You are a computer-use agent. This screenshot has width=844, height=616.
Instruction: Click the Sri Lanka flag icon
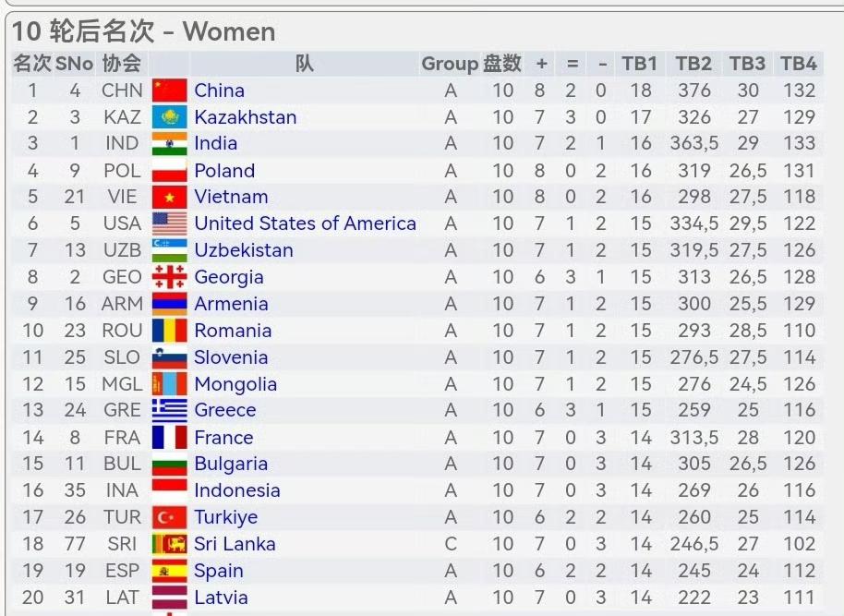pyautogui.click(x=170, y=544)
